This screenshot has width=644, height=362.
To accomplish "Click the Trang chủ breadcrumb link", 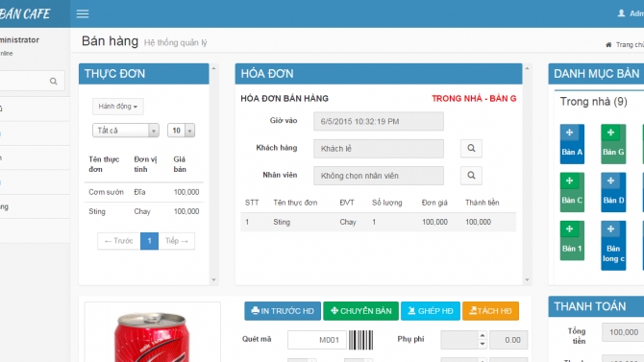I will [x=630, y=45].
